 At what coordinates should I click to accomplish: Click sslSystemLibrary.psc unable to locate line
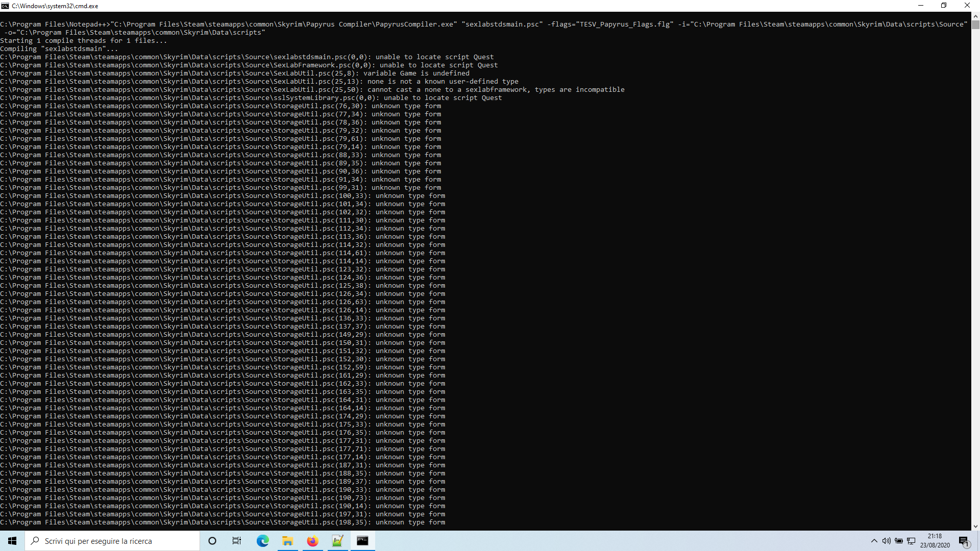251,98
